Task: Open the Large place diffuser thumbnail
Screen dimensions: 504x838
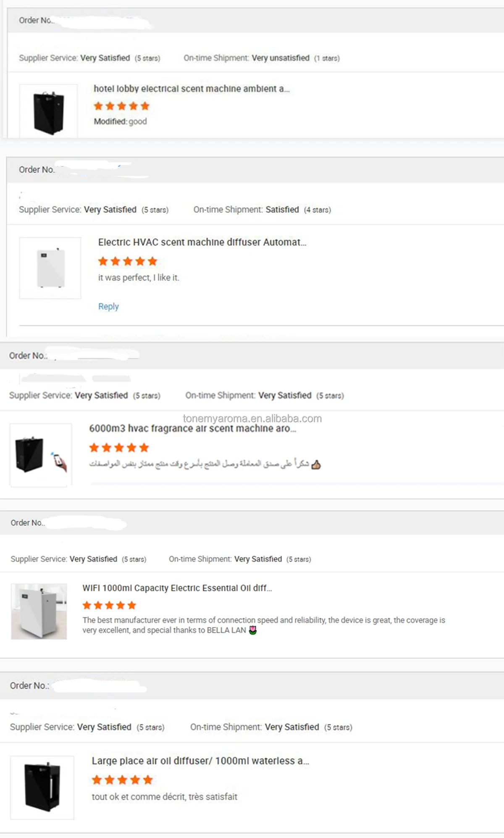Action: [42, 787]
